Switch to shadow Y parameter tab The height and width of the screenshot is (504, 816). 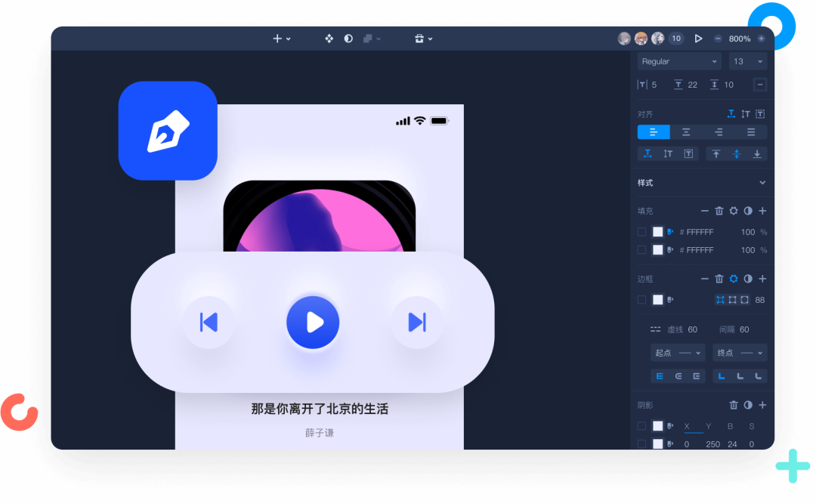point(708,426)
